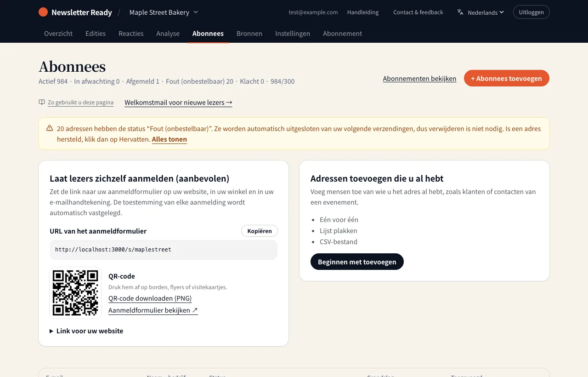Open the Handleiding link
588x377 pixels.
pos(363,12)
